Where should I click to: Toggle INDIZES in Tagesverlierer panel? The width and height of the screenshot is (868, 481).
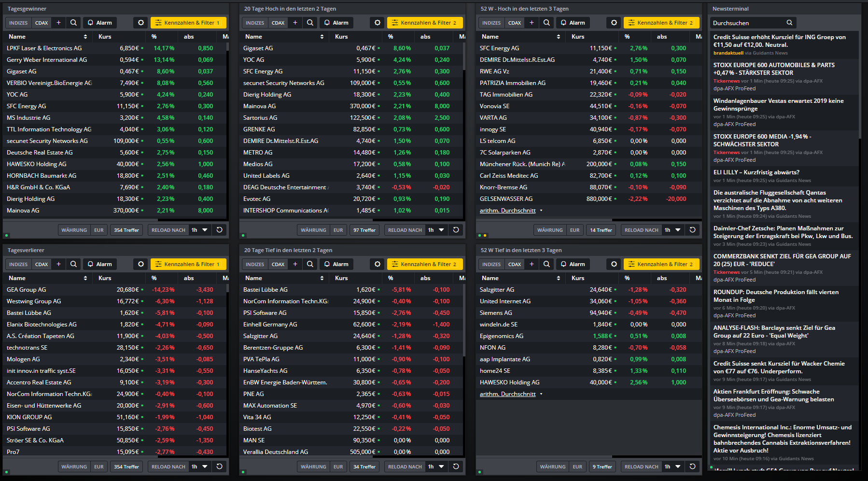tap(18, 264)
